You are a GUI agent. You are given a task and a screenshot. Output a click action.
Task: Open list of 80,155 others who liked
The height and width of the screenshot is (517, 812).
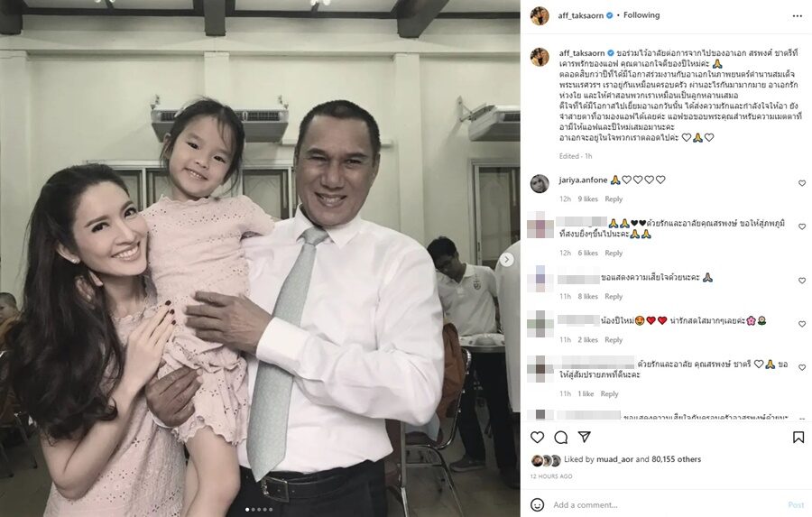[676, 459]
